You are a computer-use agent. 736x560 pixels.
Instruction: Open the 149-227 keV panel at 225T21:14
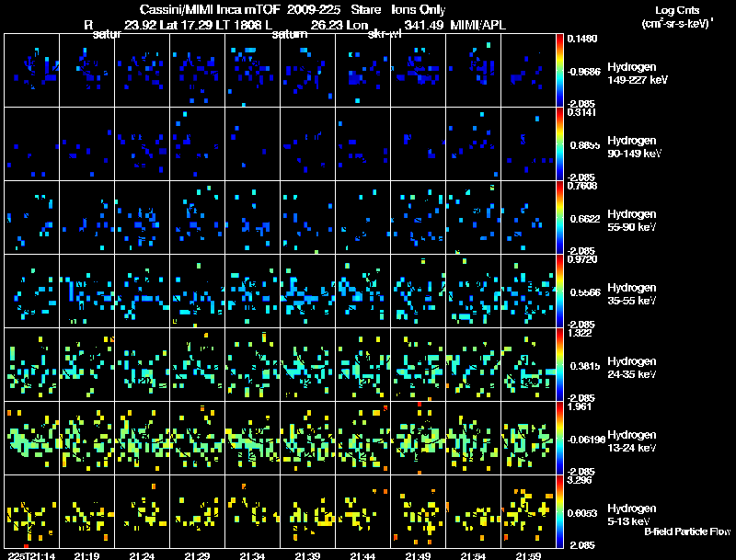pos(32,71)
